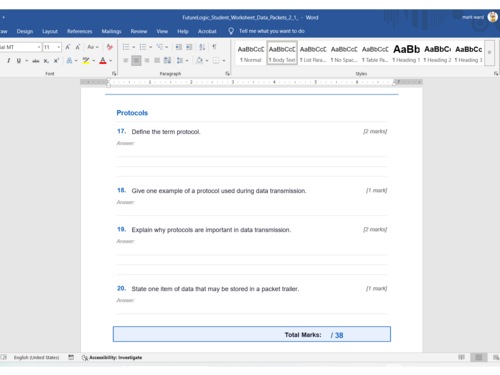Image resolution: width=500 pixels, height=375 pixels.
Task: Open the font size dropdown
Action: (x=59, y=47)
